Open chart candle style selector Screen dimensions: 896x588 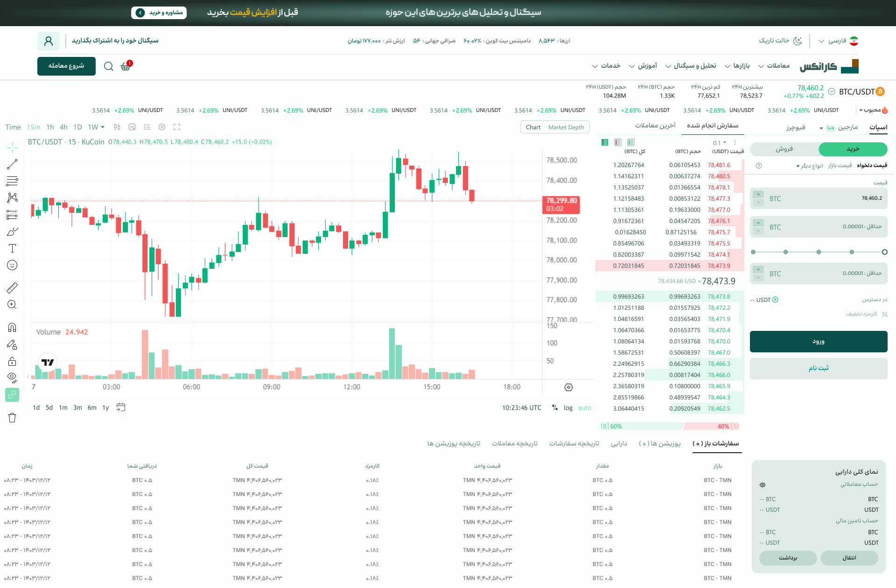pyautogui.click(x=117, y=127)
